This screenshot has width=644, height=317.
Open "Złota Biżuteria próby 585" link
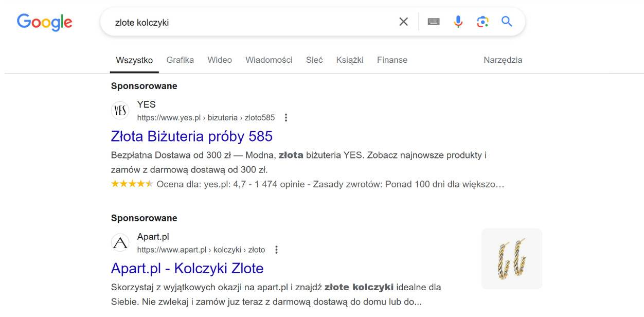click(x=191, y=136)
